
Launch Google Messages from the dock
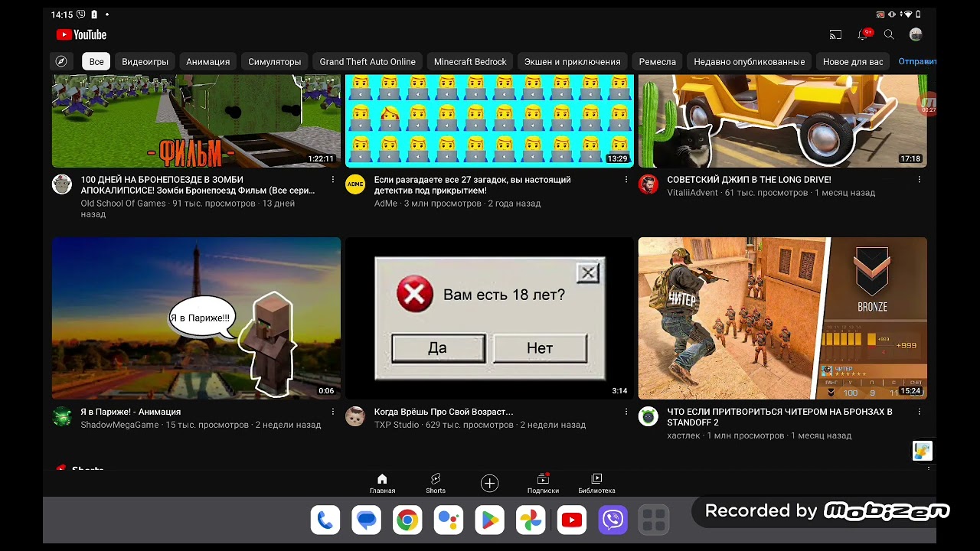367,520
